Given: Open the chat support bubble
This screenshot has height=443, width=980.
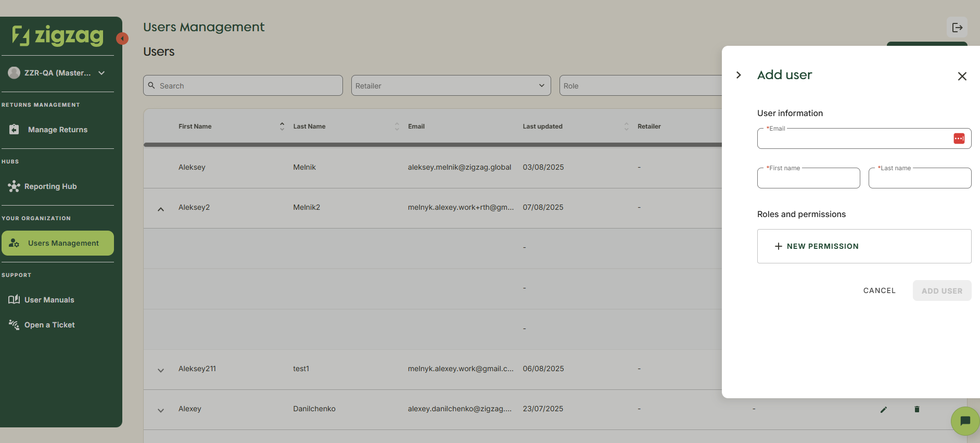Looking at the screenshot, I should (965, 421).
